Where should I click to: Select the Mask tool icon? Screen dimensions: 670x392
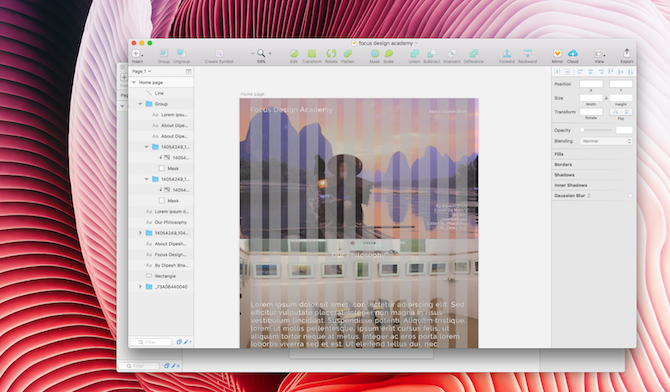(x=375, y=53)
